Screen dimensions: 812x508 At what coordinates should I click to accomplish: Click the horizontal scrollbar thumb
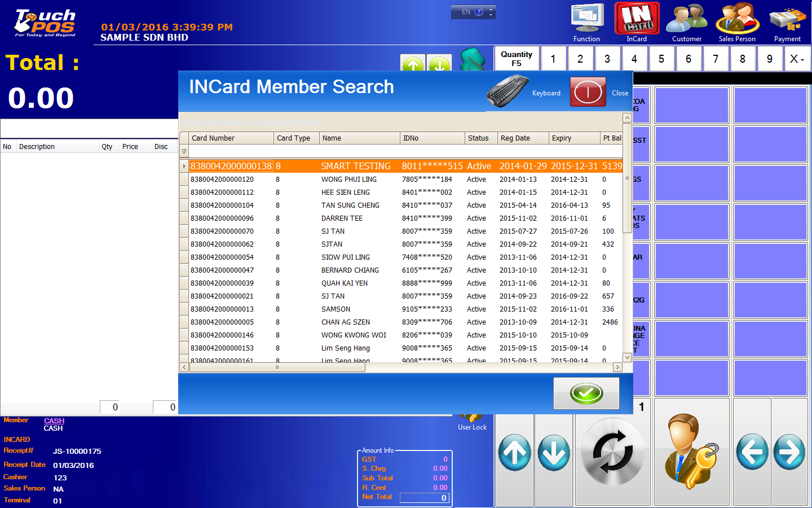277,367
